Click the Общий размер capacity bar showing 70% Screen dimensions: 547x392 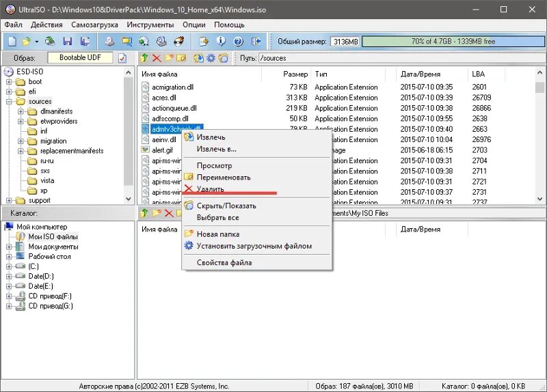(453, 42)
